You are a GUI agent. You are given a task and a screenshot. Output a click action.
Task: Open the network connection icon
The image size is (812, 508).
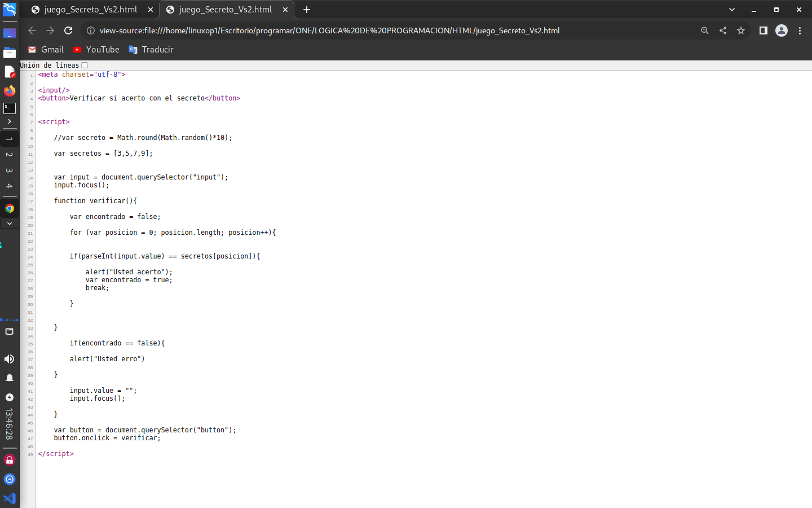pyautogui.click(x=10, y=332)
